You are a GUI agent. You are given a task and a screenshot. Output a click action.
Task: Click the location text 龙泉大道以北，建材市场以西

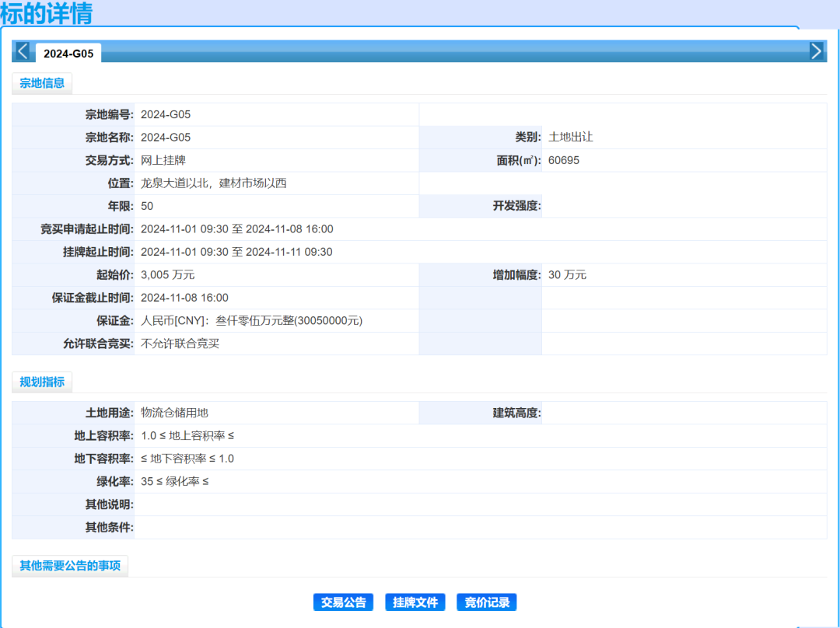click(x=214, y=183)
